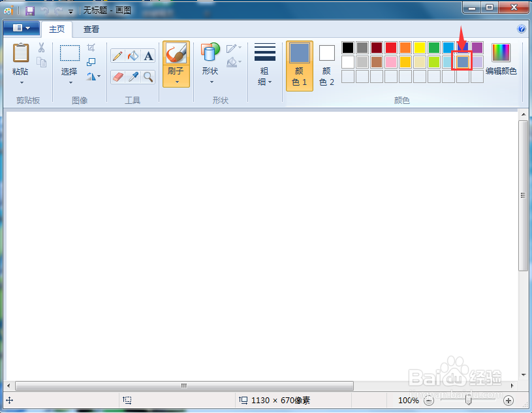Click the zoom in plus button
The image size is (532, 413).
pos(509,401)
